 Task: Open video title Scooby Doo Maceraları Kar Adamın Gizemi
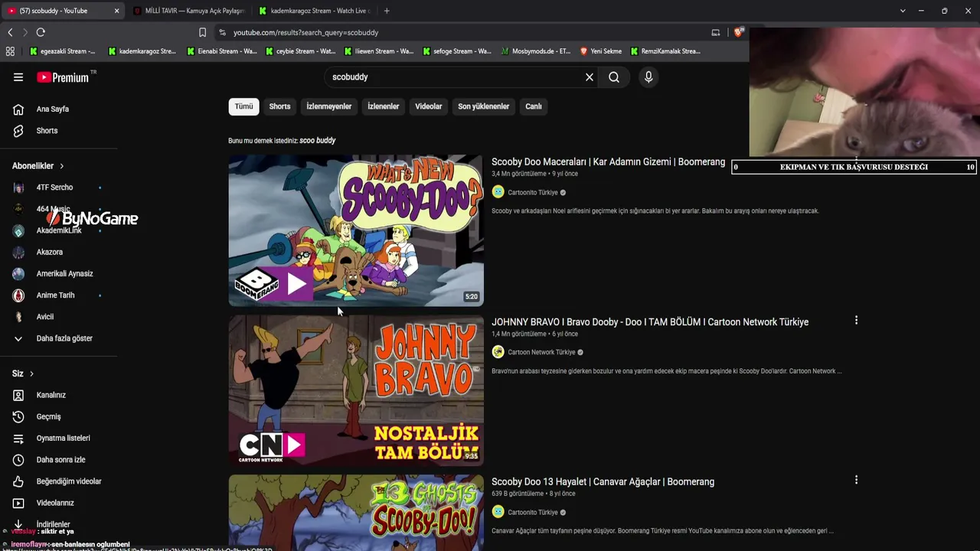point(608,162)
